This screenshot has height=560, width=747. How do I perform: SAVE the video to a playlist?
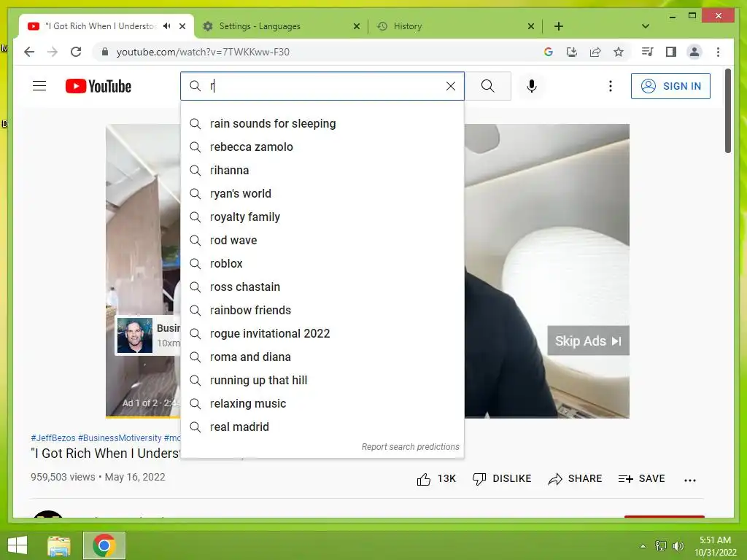pos(641,479)
